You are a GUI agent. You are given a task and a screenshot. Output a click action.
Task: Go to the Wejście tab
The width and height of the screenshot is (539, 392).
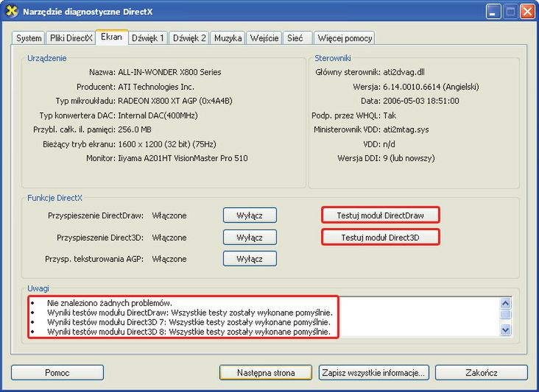[264, 38]
